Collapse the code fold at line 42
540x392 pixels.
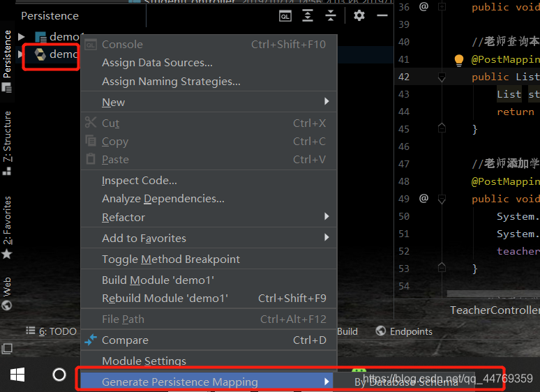[442, 77]
